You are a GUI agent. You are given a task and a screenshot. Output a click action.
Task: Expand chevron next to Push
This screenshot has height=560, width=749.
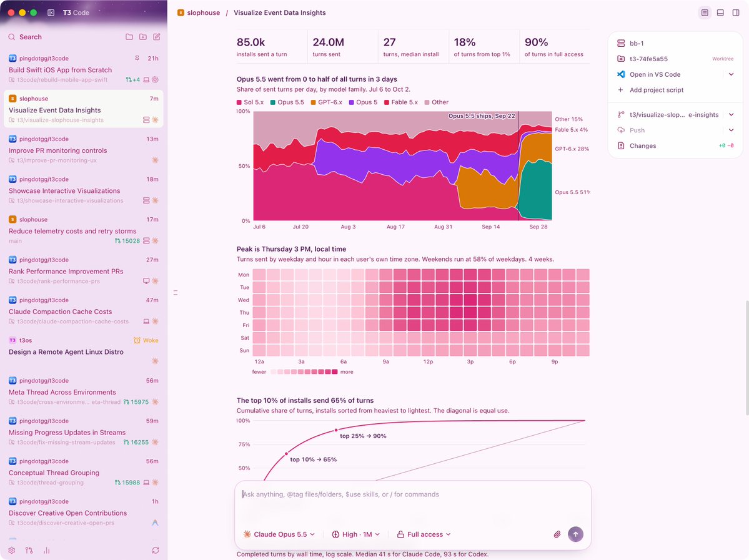pyautogui.click(x=731, y=130)
